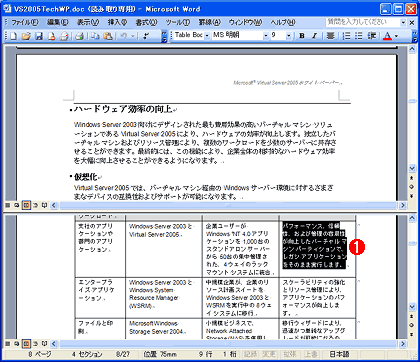The height and width of the screenshot is (362, 420).
Task: Go to next page in upper pane
Action: click(x=412, y=195)
